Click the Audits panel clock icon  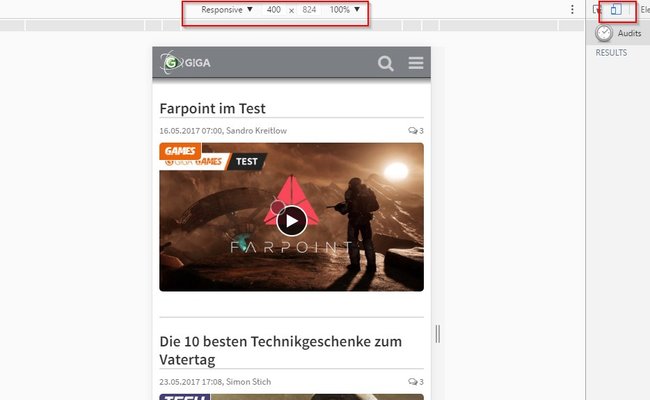point(604,33)
